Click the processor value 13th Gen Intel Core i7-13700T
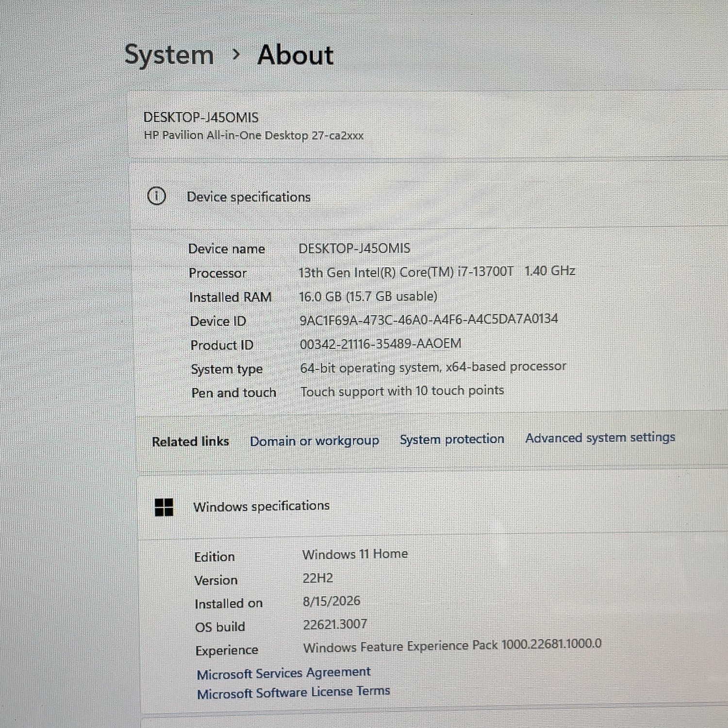Screen dimensions: 728x728 437,271
